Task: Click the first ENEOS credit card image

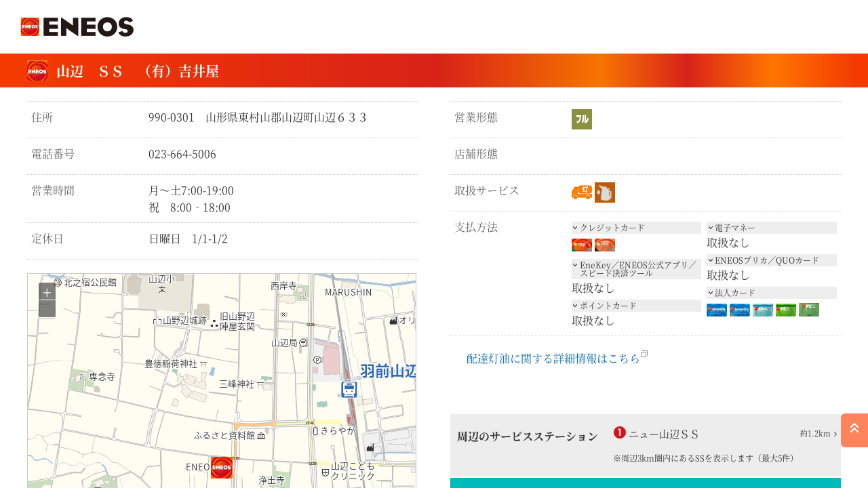Action: (582, 245)
